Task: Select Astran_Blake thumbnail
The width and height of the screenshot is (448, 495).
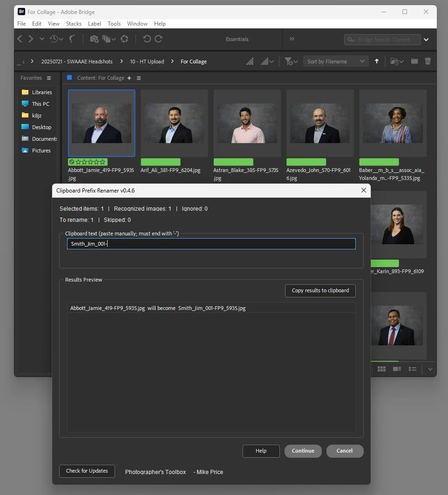Action: pos(247,123)
